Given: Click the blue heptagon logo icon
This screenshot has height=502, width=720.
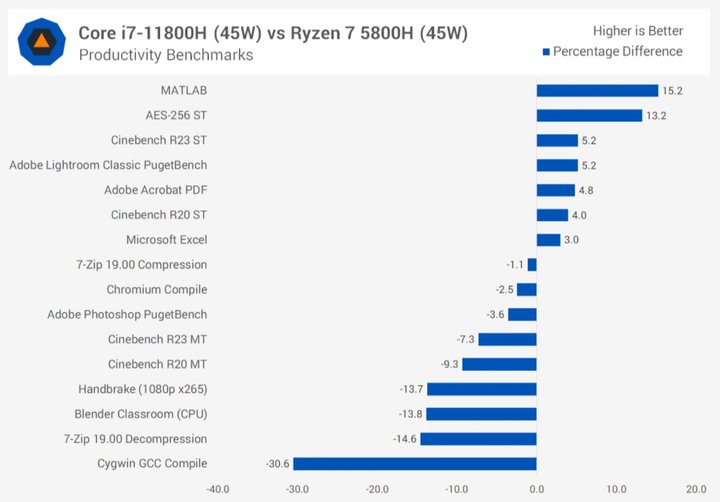Looking at the screenshot, I should (41, 42).
